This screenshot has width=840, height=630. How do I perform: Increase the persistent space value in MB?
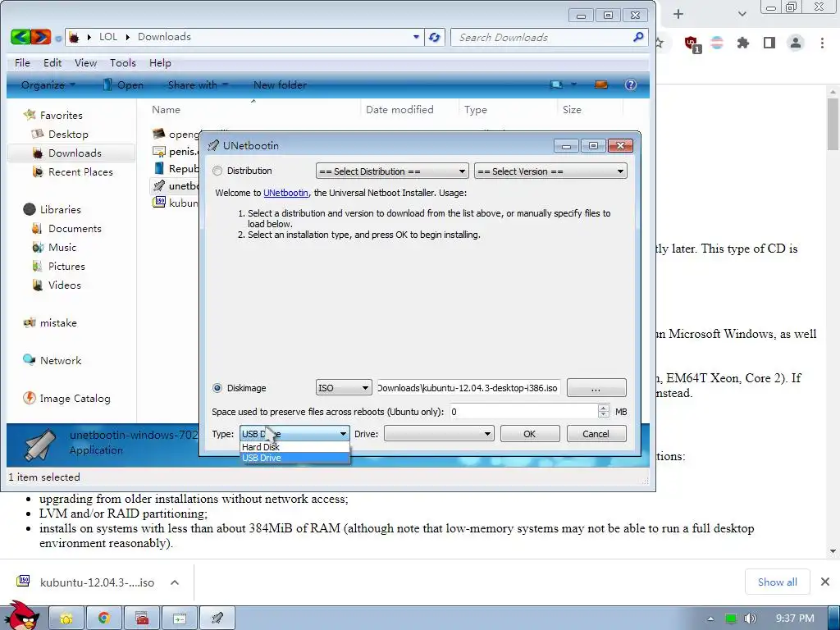(604, 408)
